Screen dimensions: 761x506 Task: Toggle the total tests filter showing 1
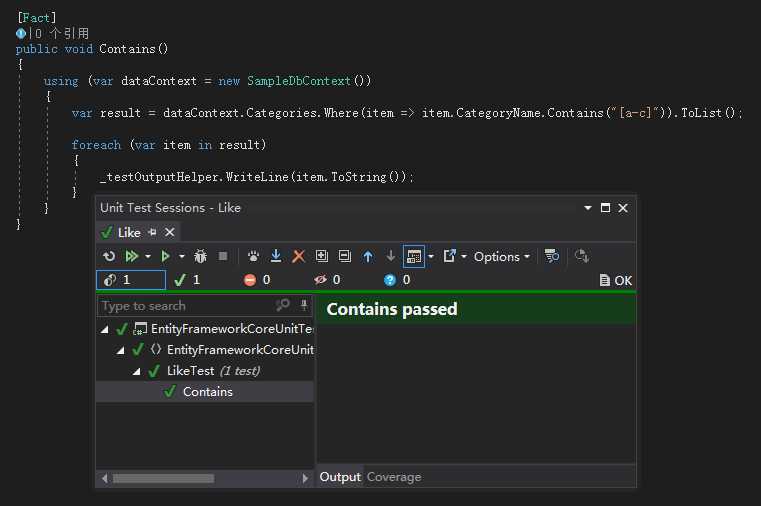[x=131, y=280]
